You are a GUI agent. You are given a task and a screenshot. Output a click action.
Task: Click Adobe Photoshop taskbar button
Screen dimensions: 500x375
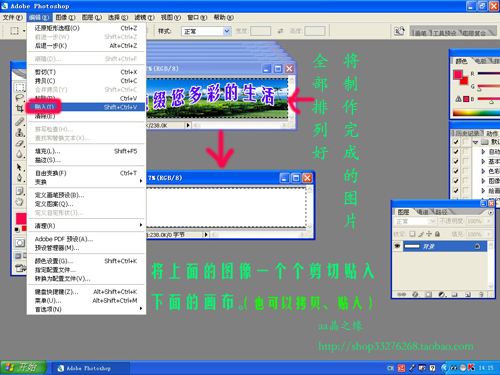[x=91, y=368]
